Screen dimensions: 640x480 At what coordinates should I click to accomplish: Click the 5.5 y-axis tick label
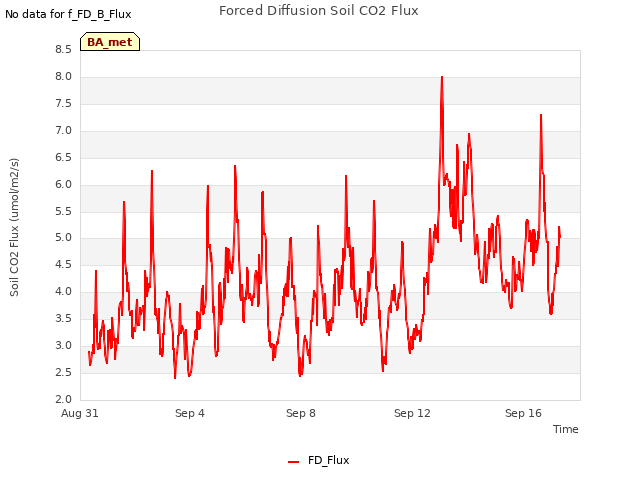coord(63,211)
